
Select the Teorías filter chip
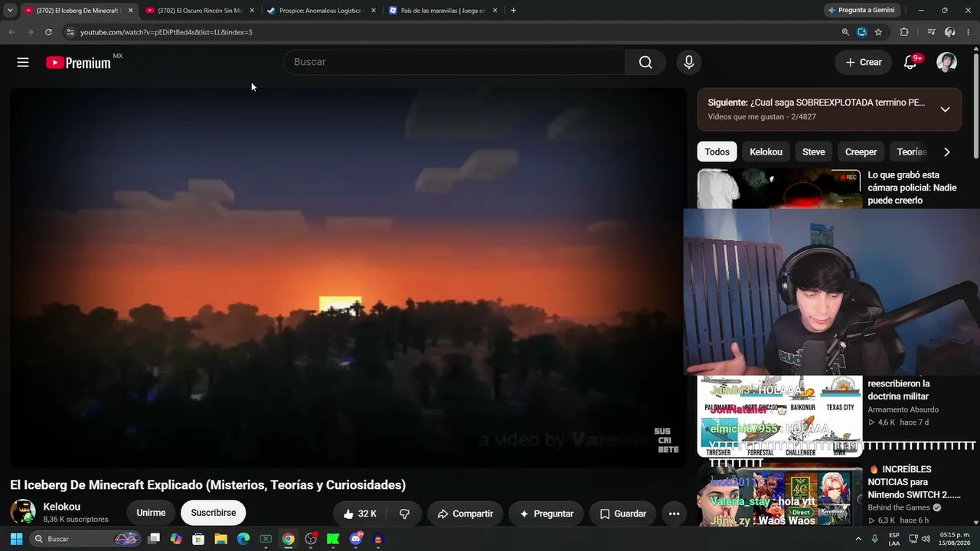coord(911,152)
